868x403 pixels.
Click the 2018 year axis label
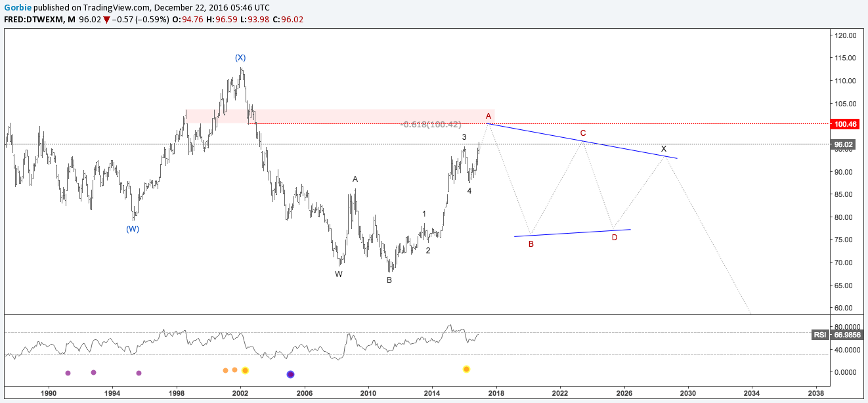pyautogui.click(x=496, y=394)
